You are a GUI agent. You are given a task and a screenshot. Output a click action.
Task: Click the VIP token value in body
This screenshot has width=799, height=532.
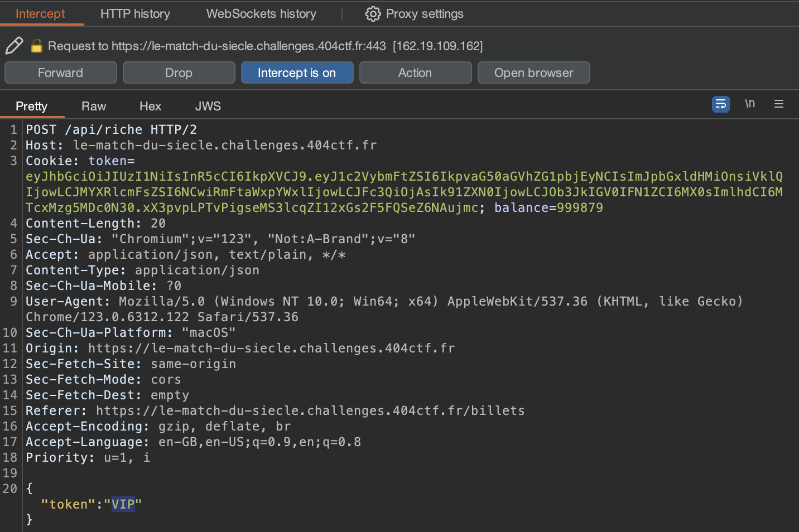(123, 505)
